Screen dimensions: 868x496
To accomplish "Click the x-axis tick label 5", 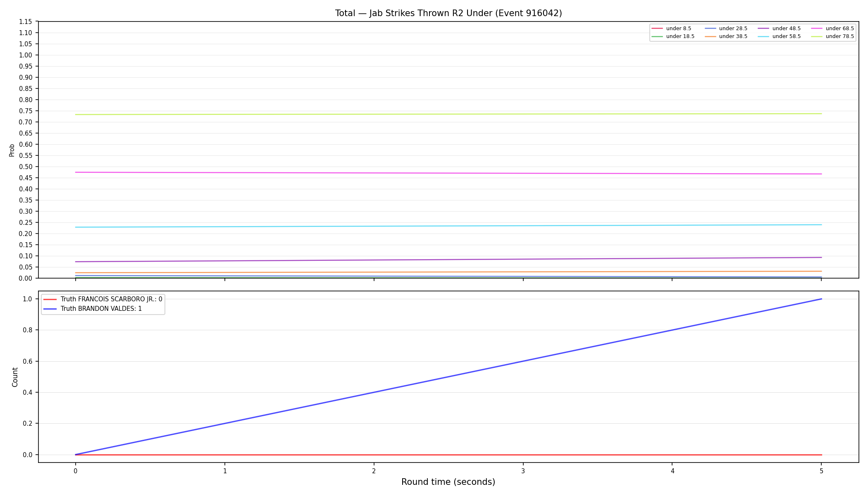I will pos(821,471).
